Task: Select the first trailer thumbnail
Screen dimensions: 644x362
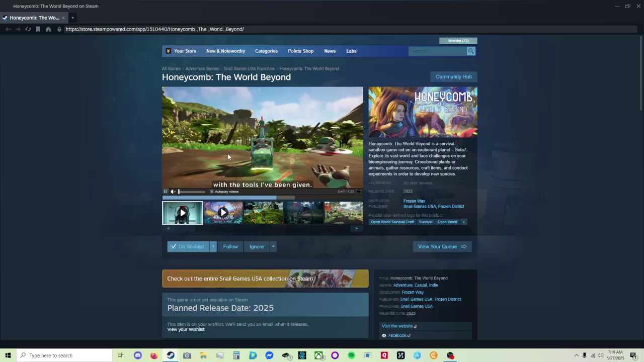Action: click(182, 213)
